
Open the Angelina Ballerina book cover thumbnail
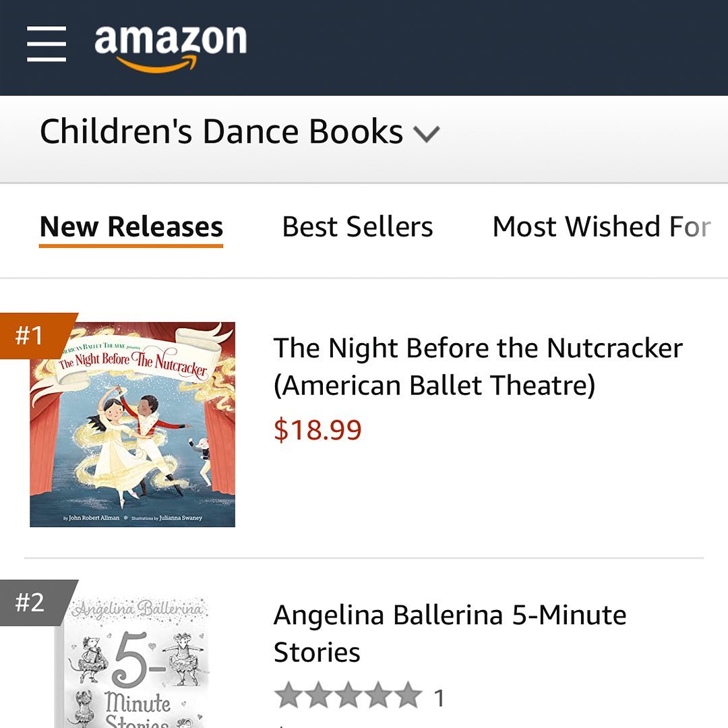pos(131,664)
